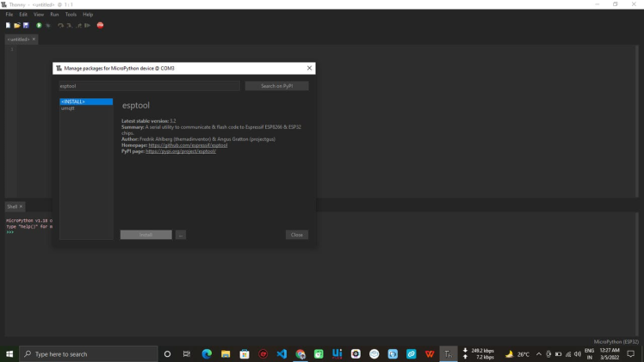
Task: Click the Thonny taskbar icon
Action: click(448, 353)
